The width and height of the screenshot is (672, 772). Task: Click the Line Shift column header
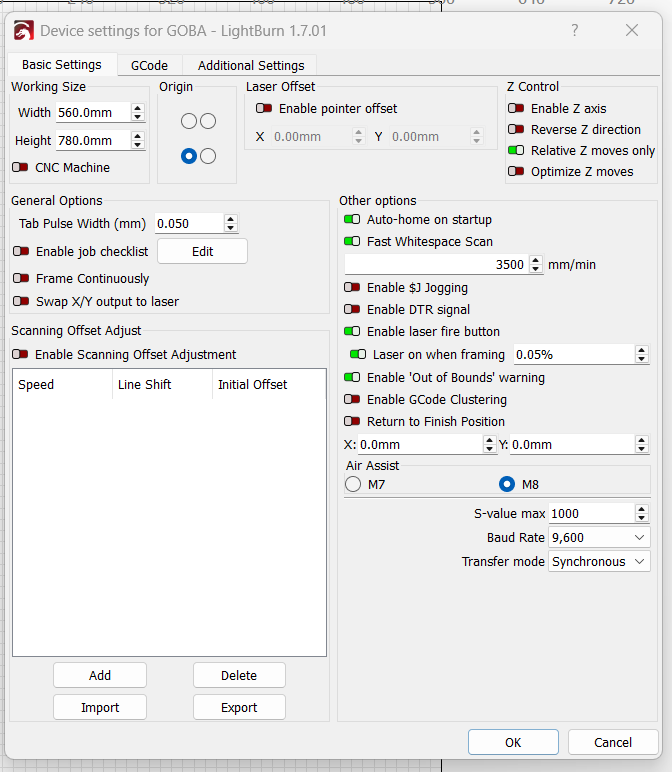(x=162, y=385)
